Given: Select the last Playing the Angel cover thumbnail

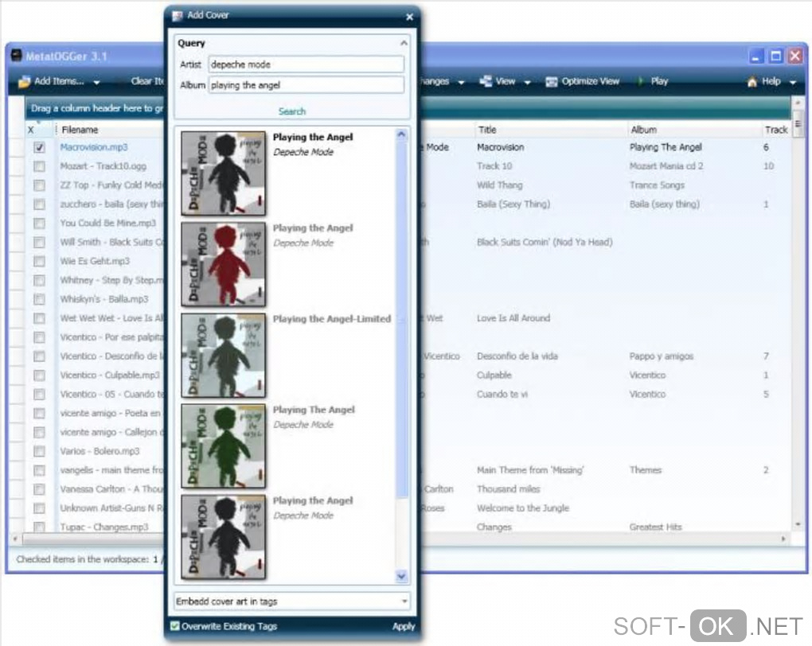Looking at the screenshot, I should [223, 537].
